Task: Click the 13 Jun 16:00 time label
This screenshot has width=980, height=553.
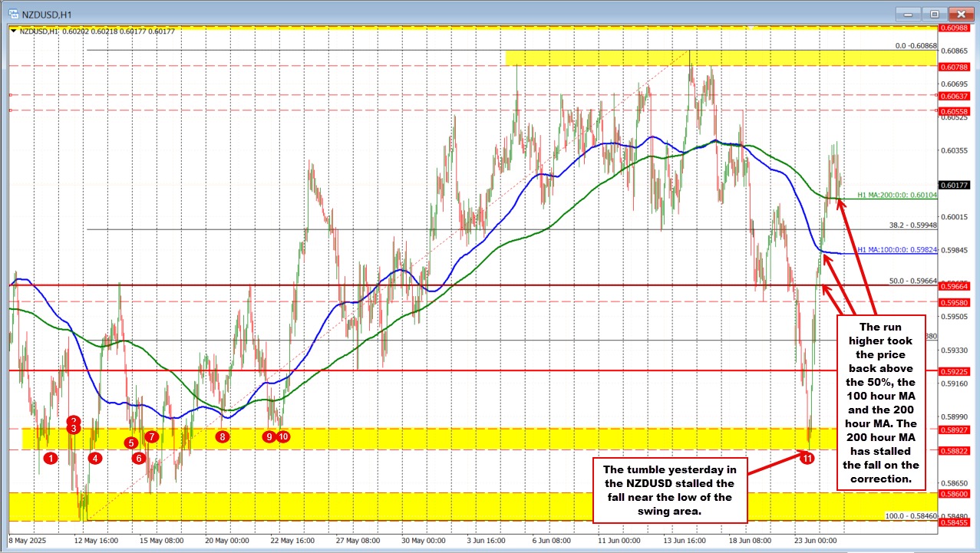Action: 686,540
